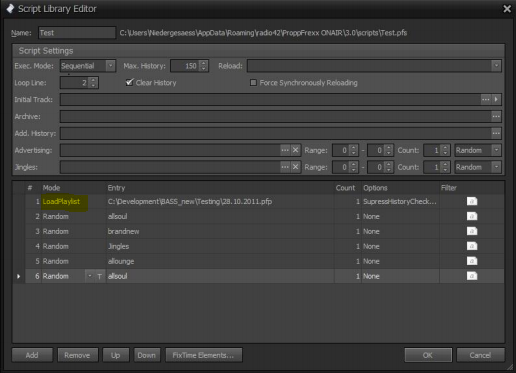Image resolution: width=516 pixels, height=373 pixels.
Task: Open Mode dropdown arrow in row 6
Action: 90,276
